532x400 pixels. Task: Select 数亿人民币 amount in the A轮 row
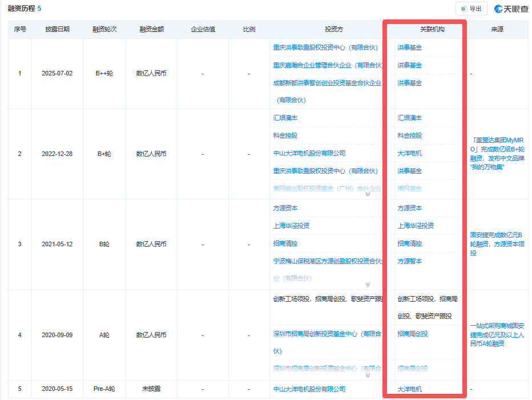pos(151,335)
